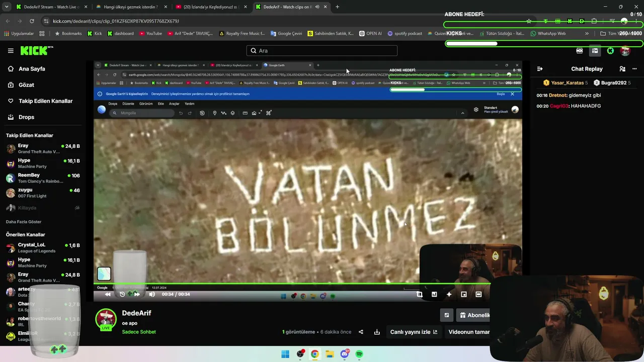
Task: Share the clip
Action: (361, 332)
